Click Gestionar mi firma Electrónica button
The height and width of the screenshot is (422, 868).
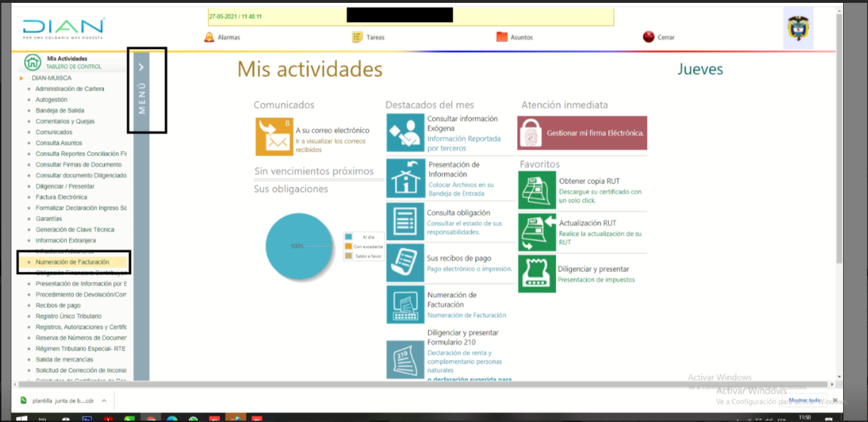pos(582,133)
